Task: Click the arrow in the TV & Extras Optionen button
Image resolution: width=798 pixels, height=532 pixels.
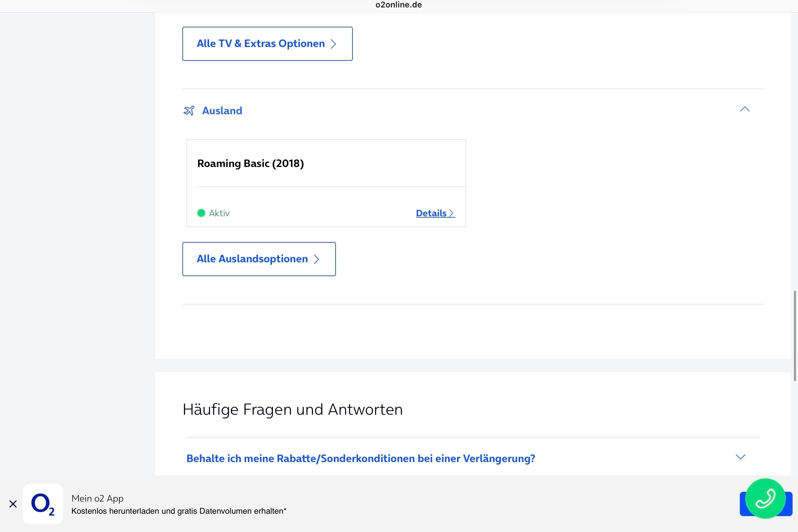Action: 334,44
